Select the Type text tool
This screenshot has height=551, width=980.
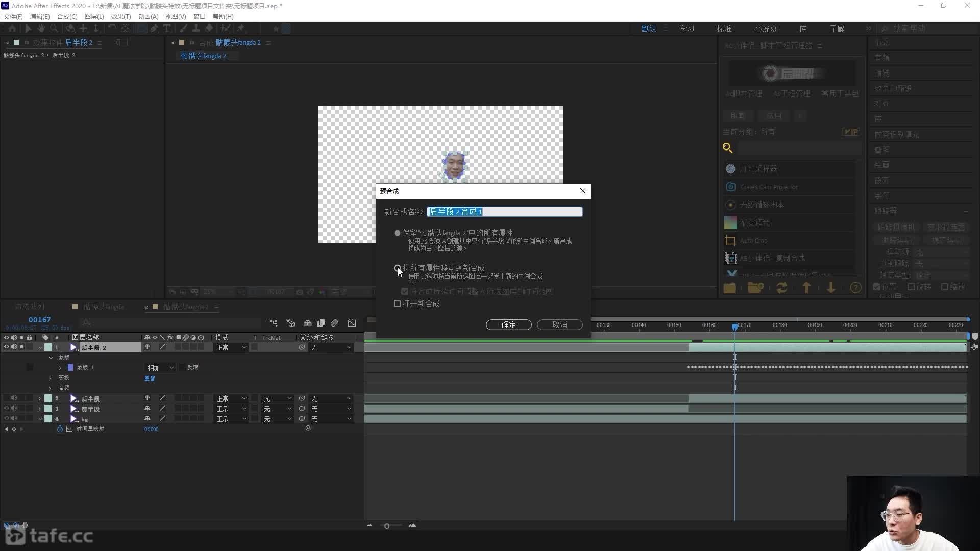coord(167,29)
